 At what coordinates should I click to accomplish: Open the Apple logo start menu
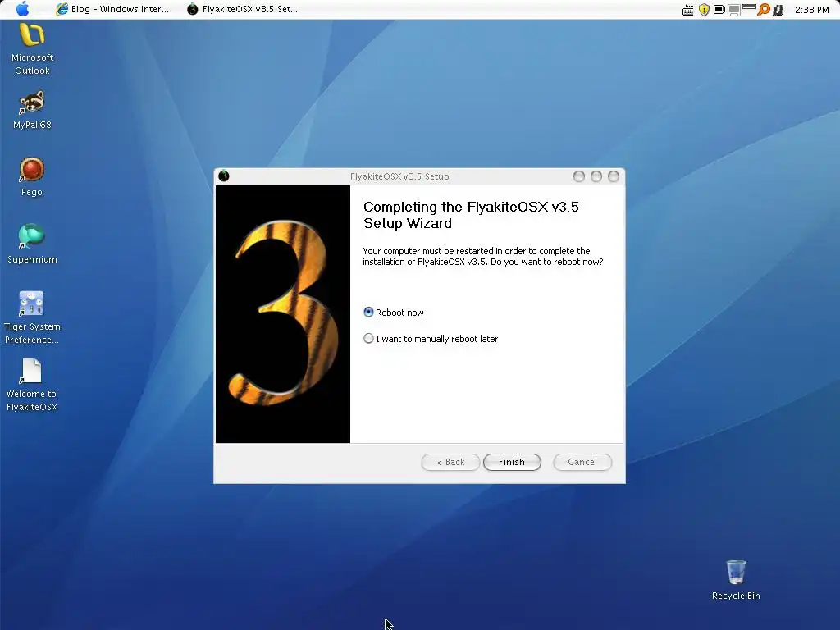click(x=22, y=9)
